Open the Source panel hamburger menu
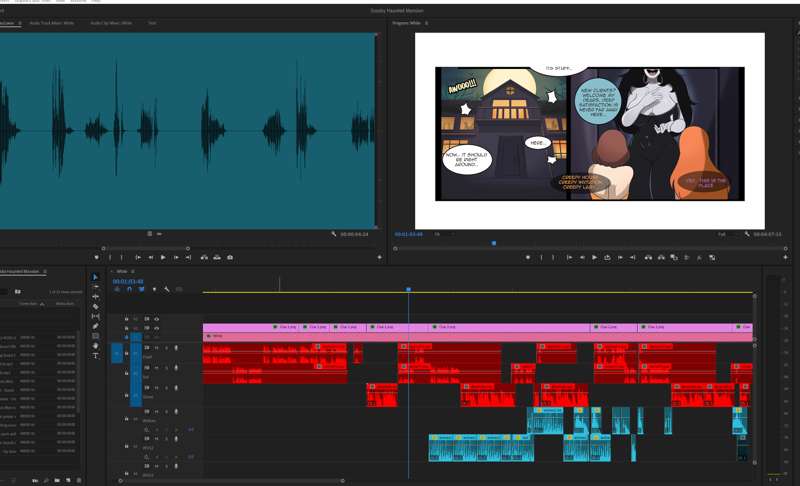 tap(20, 23)
